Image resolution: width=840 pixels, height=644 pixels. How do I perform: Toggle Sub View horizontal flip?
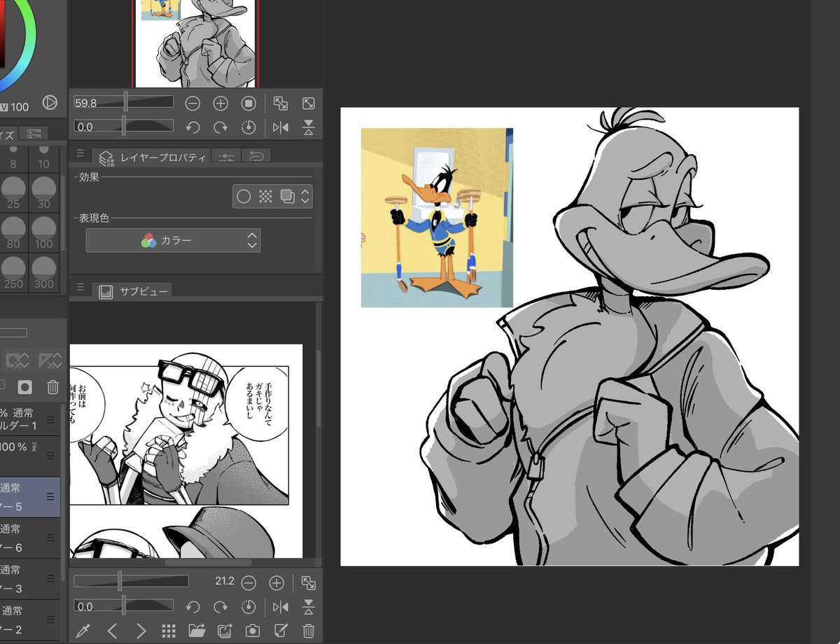pyautogui.click(x=280, y=607)
